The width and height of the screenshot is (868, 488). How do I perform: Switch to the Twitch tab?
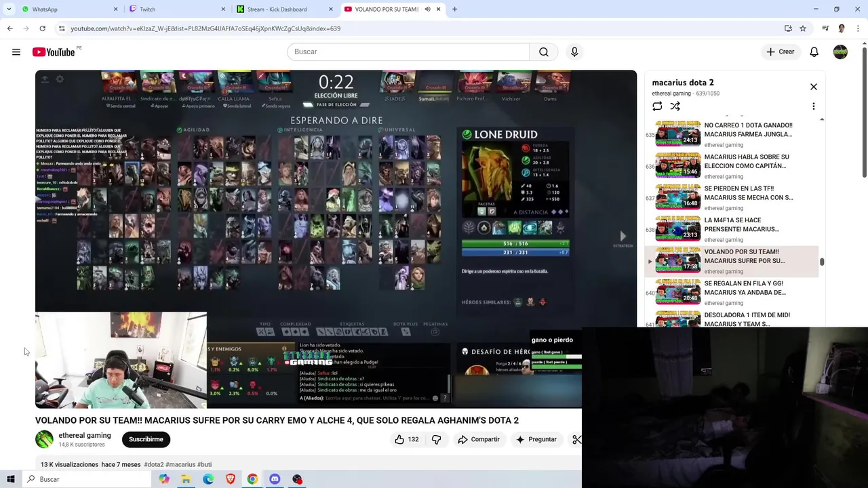[178, 9]
